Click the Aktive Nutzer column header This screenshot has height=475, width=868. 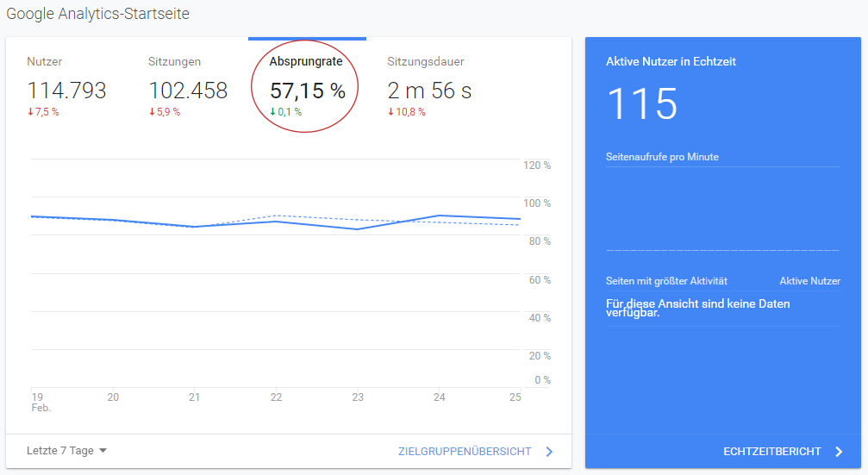[810, 281]
